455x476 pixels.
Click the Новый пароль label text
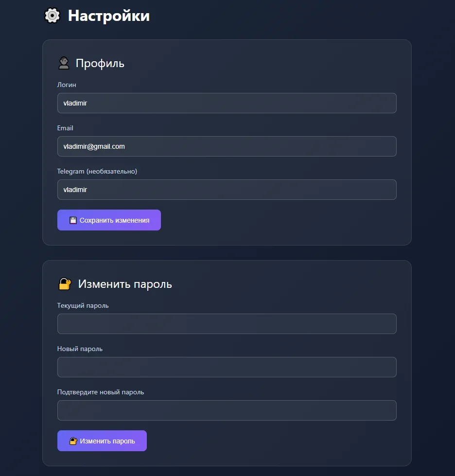80,349
